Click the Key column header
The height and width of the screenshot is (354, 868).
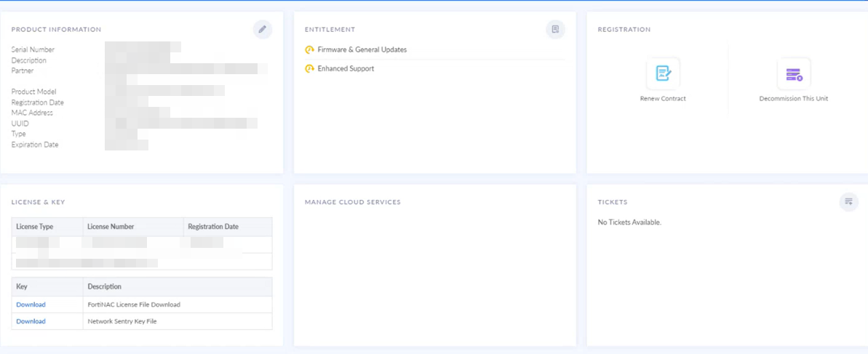tap(22, 286)
